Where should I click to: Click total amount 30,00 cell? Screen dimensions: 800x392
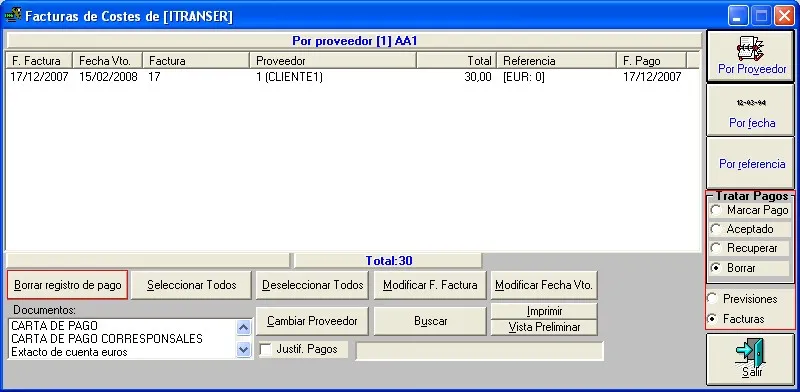[478, 77]
